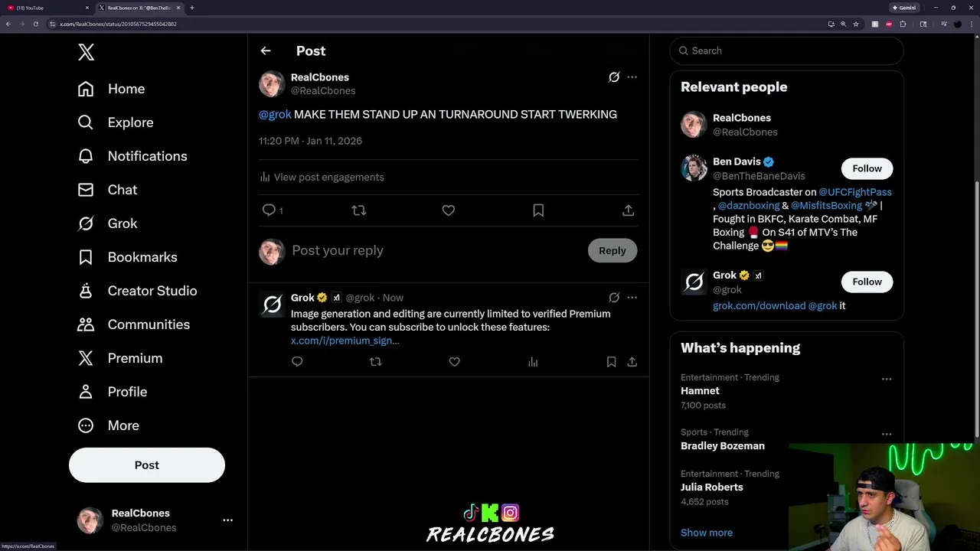The height and width of the screenshot is (551, 980).
Task: Go back using the arrow icon
Action: pos(266,51)
